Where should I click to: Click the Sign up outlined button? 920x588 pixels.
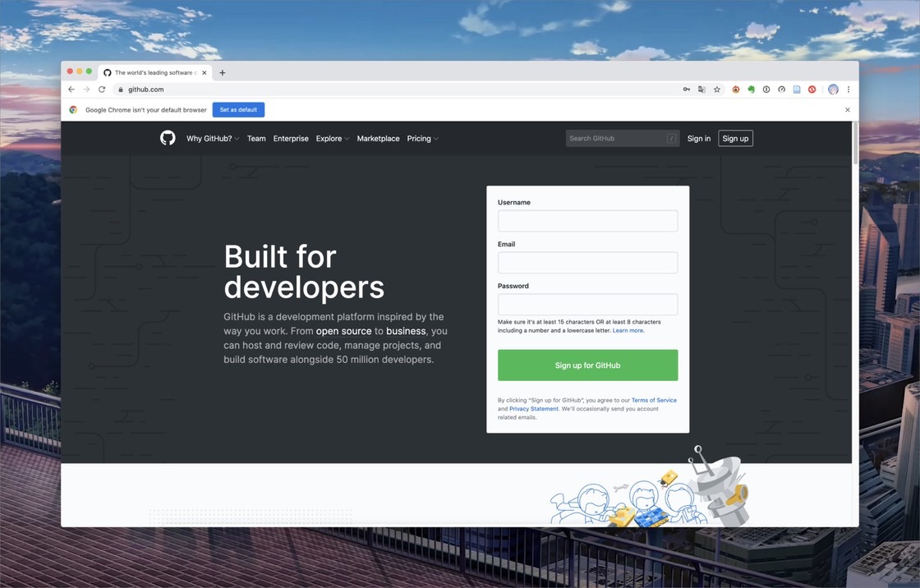coord(735,139)
